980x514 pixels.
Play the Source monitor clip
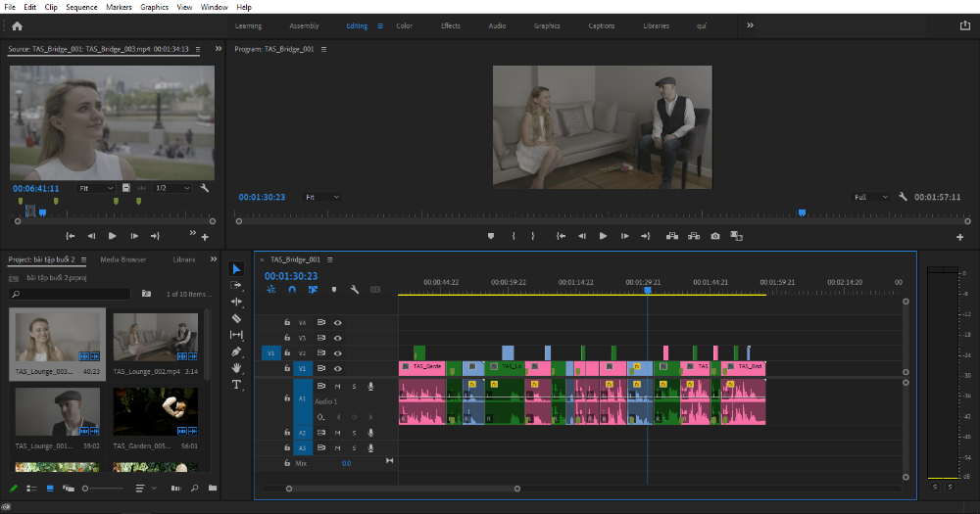113,236
